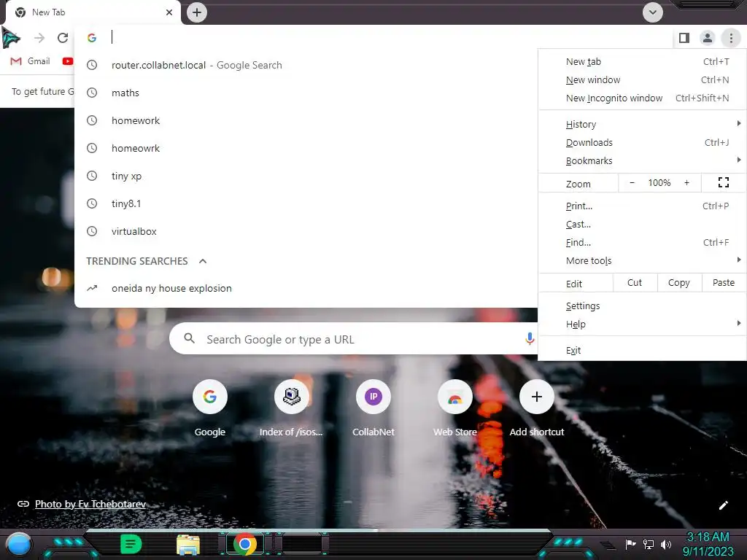The image size is (747, 560).
Task: Collapse the Trending Searches section
Action: pos(203,261)
